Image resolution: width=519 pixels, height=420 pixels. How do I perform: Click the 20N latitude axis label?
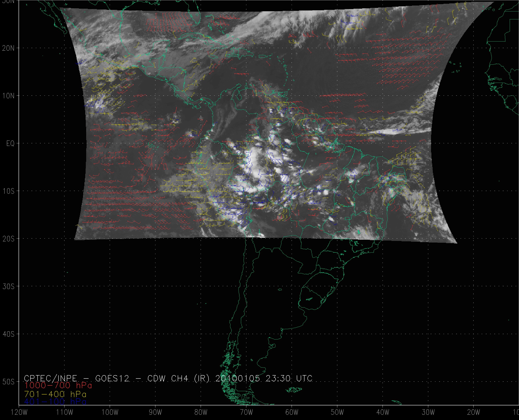click(8, 48)
